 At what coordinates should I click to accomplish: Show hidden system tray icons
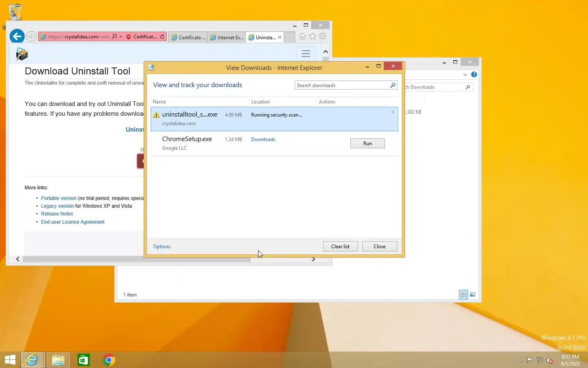(x=520, y=360)
